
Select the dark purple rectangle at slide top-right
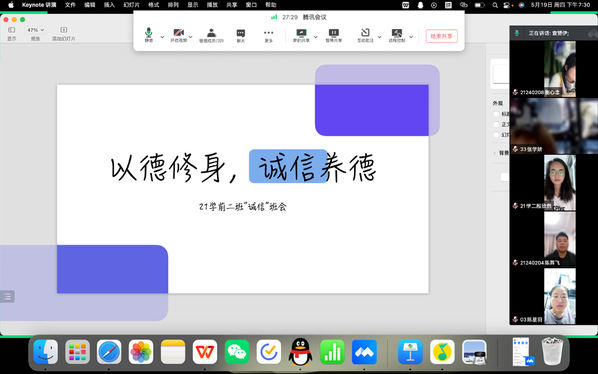click(372, 110)
